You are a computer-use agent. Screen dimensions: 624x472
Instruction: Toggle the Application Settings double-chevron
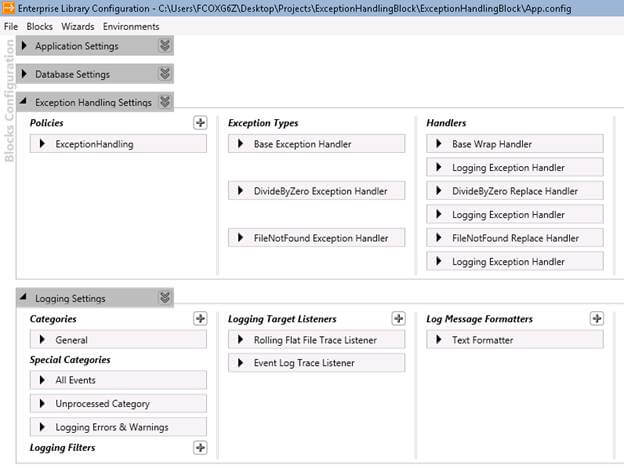pyautogui.click(x=165, y=46)
